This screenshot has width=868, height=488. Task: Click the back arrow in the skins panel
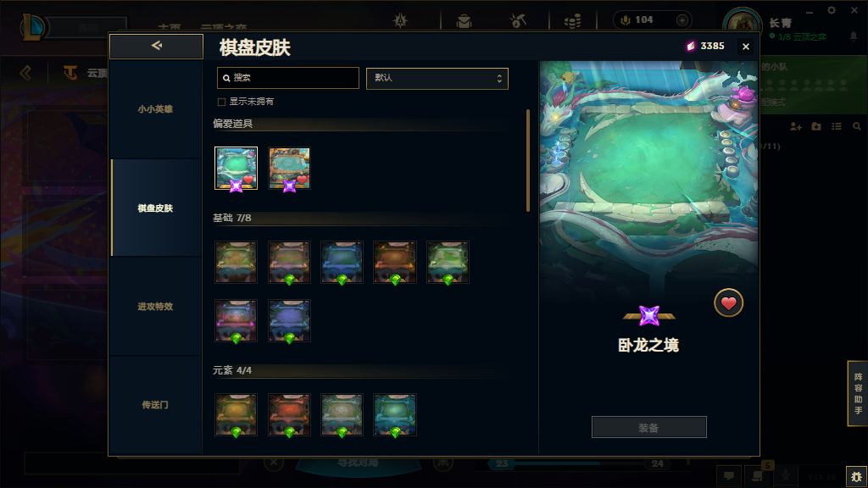156,46
